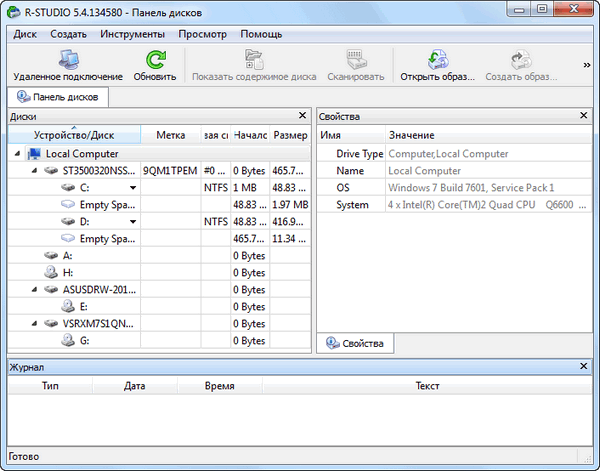This screenshot has width=600, height=471.
Task: Click the Показать содержимое диска icon
Action: [x=253, y=60]
